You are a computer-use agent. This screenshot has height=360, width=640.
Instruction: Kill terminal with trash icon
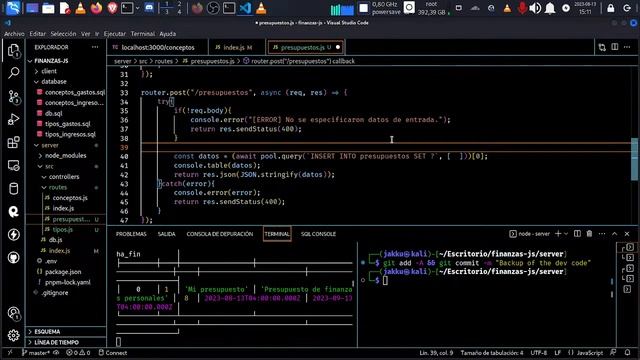pos(589,233)
